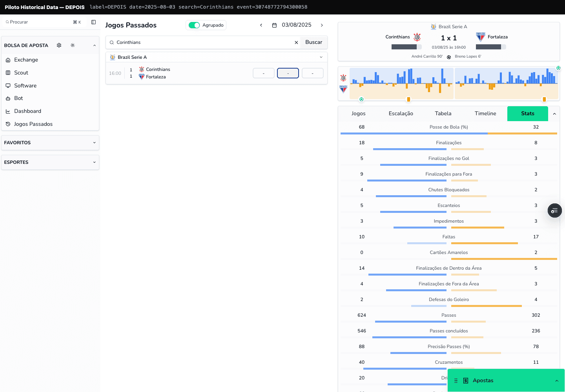Open the floating dark round list button
The image size is (565, 392).
[555, 211]
